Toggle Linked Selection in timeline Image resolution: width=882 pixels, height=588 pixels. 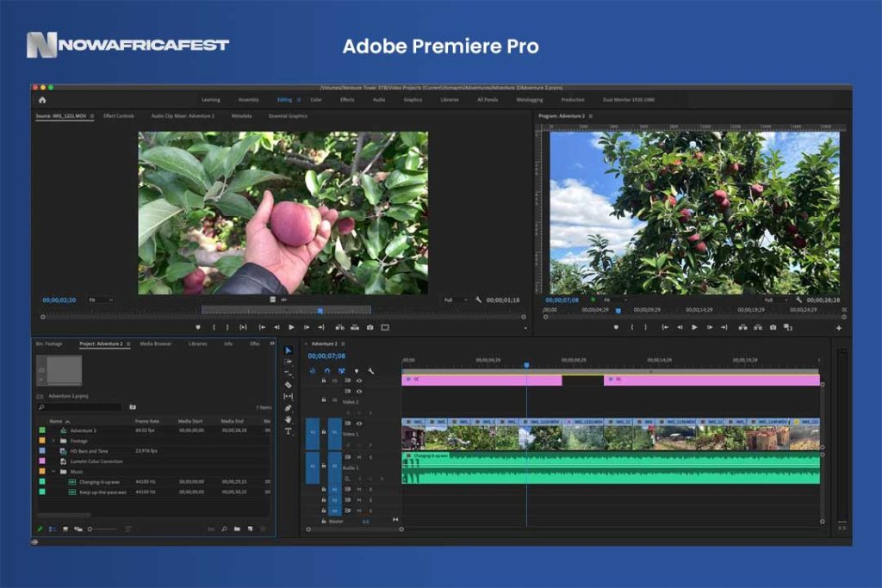click(341, 371)
